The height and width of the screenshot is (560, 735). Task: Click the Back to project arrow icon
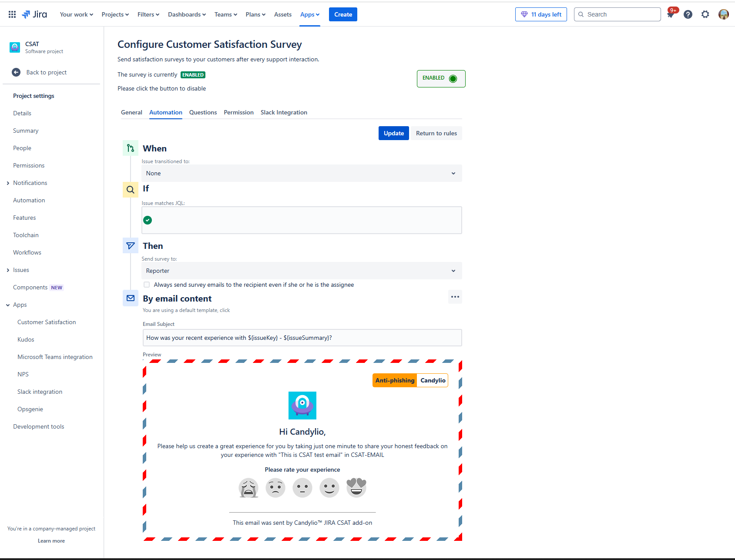tap(16, 72)
